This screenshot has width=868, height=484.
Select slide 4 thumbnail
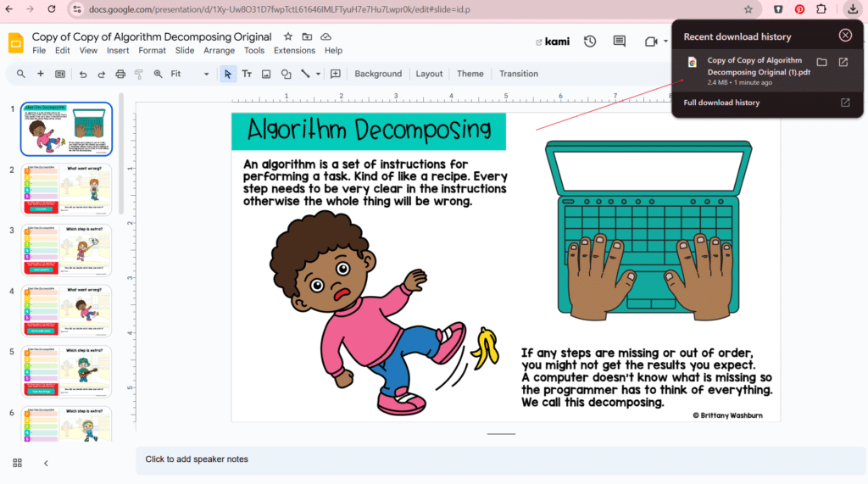[x=66, y=311]
